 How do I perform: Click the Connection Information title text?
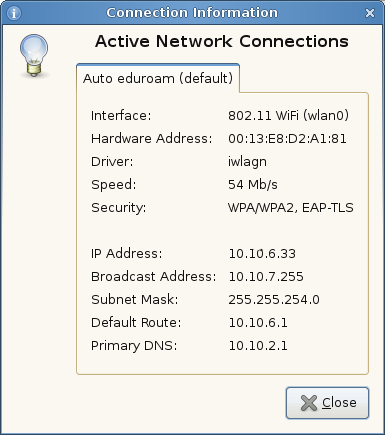pyautogui.click(x=192, y=13)
